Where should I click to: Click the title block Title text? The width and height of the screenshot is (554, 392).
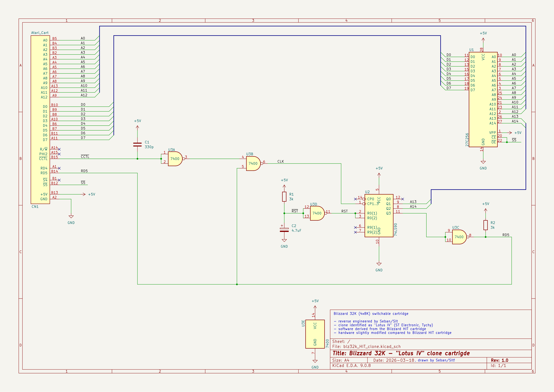coord(401,353)
